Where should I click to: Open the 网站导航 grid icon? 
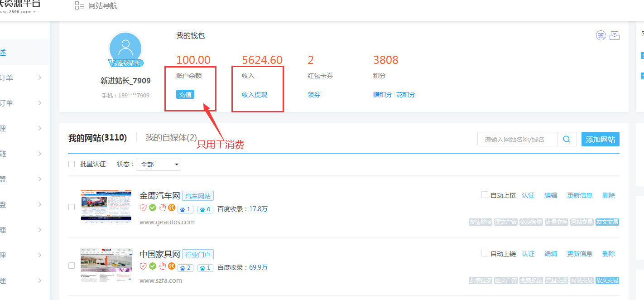coord(79,6)
